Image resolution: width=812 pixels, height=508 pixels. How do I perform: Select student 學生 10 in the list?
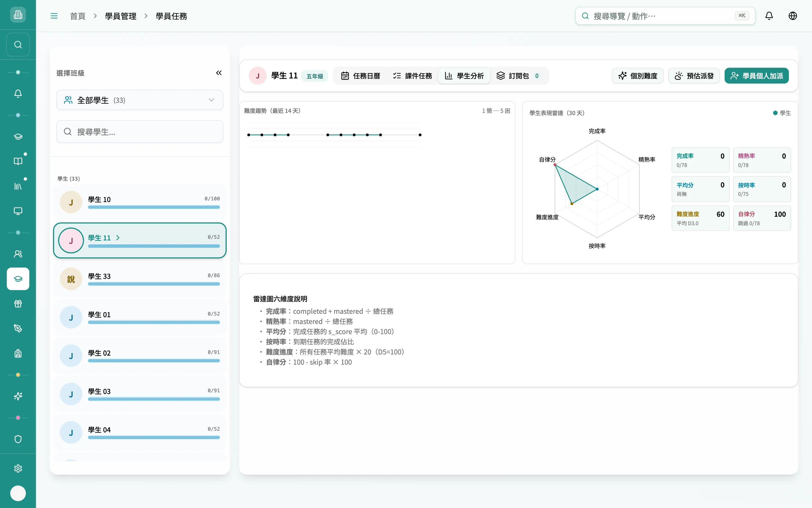coord(140,202)
